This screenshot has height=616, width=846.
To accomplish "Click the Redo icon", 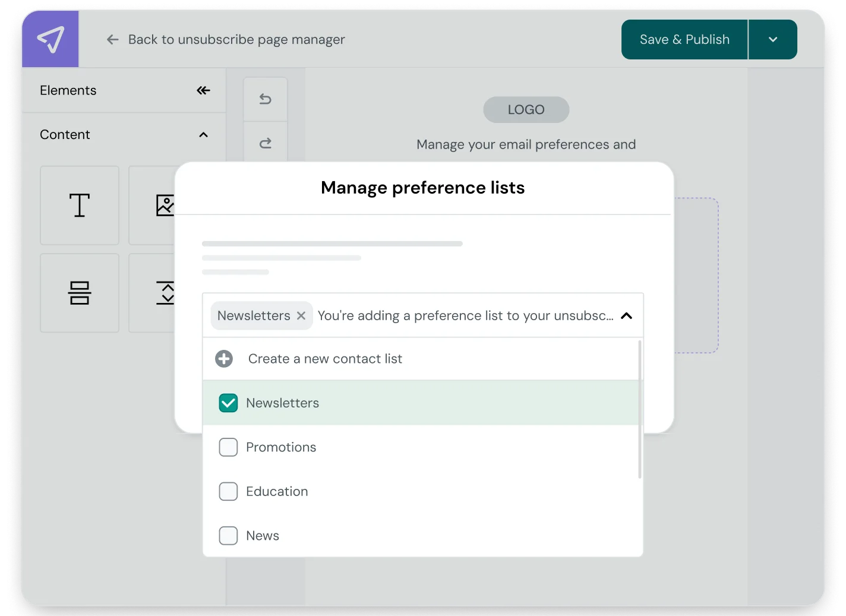I will (265, 143).
